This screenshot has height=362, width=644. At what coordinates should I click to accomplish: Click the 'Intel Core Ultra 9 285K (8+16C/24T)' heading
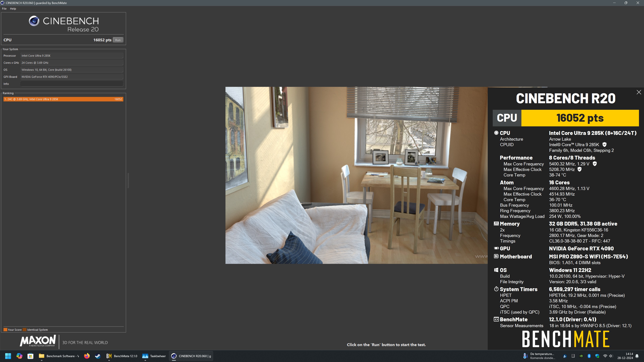[593, 133]
